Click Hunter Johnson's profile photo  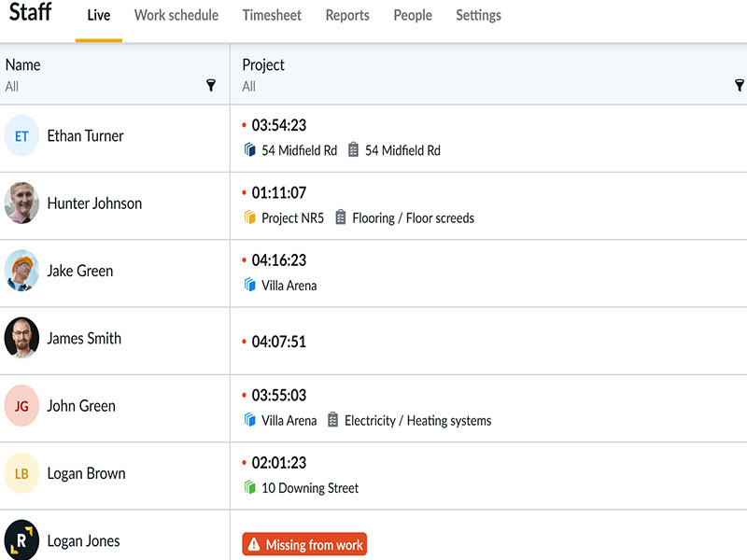pyautogui.click(x=21, y=203)
